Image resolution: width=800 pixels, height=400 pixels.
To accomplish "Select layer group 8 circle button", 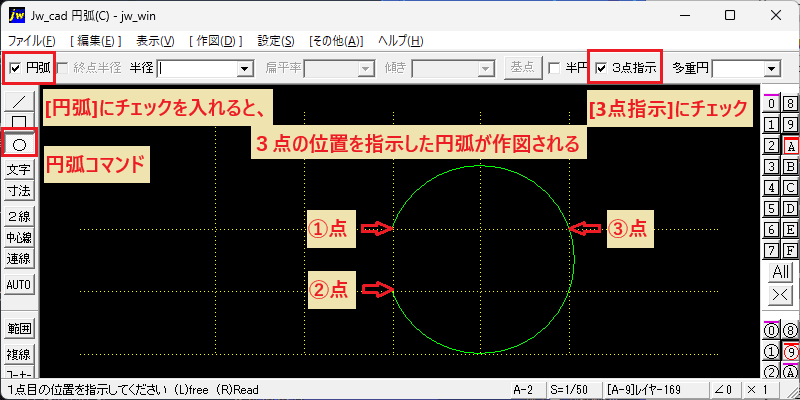I will pyautogui.click(x=790, y=331).
